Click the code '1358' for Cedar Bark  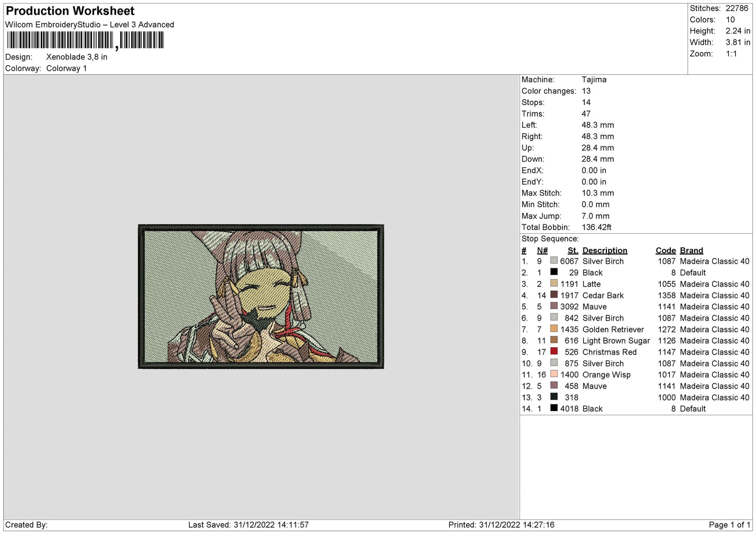(x=667, y=296)
